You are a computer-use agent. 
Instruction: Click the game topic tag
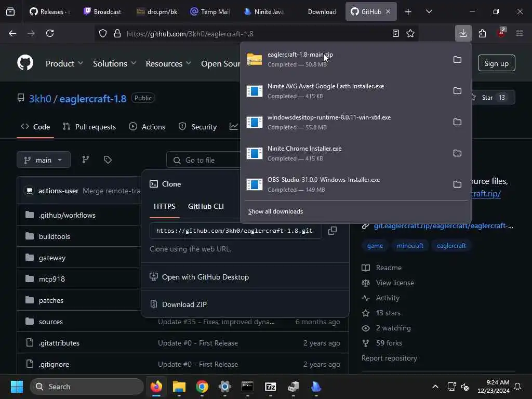[x=375, y=246]
